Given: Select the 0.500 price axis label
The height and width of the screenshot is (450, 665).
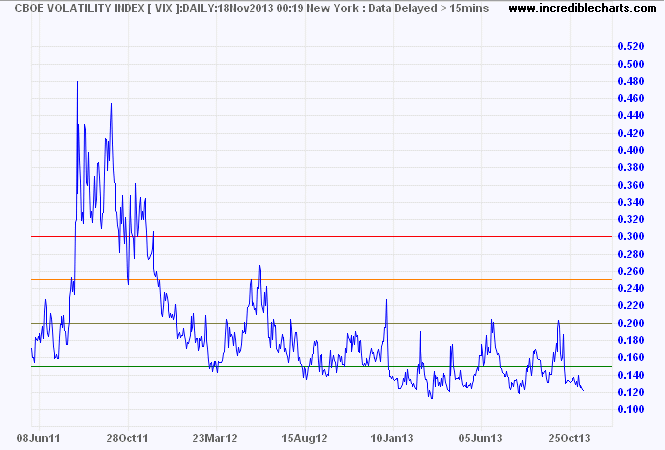Looking at the screenshot, I should click(631, 64).
